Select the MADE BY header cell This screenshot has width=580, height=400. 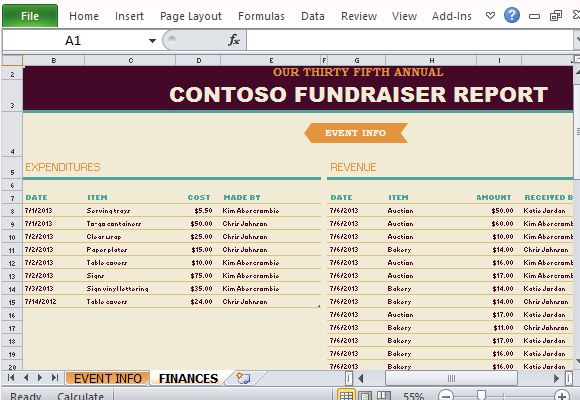pyautogui.click(x=242, y=198)
